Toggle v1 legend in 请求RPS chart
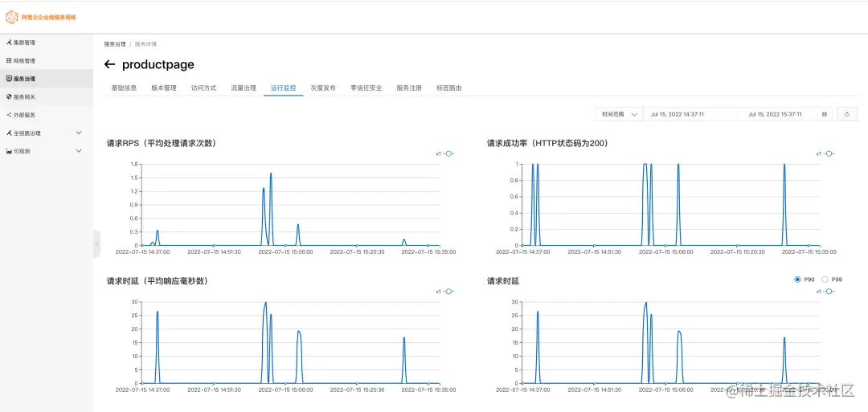The image size is (868, 412). [x=444, y=153]
